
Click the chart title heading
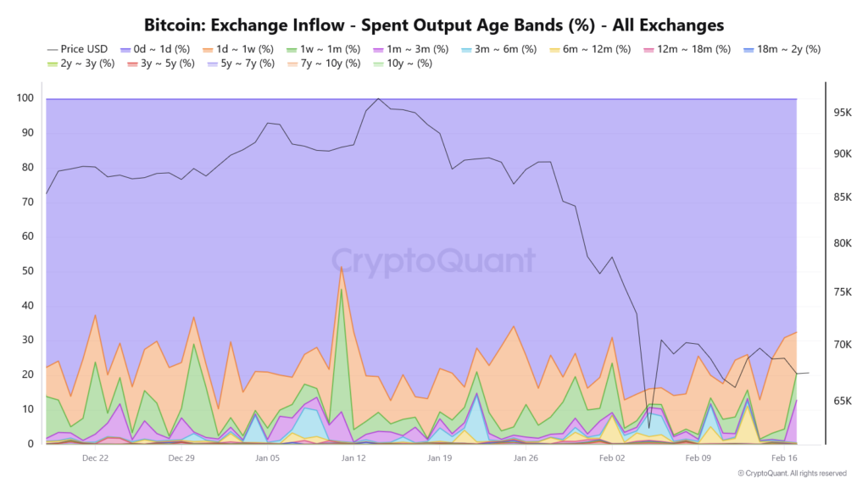coord(434,24)
